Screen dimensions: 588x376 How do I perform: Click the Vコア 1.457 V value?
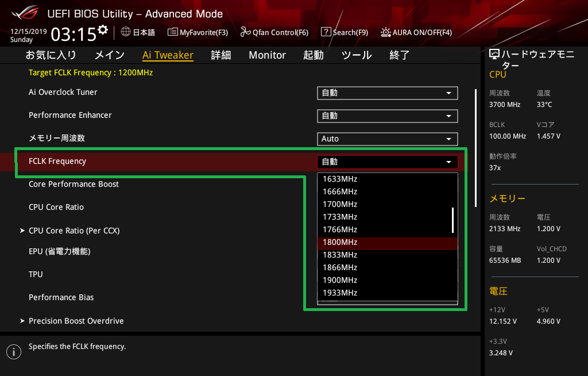(548, 136)
